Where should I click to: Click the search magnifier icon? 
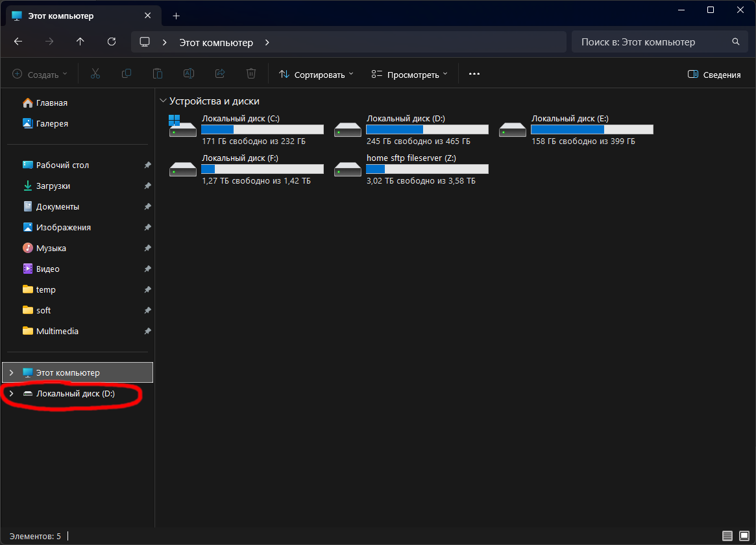pyautogui.click(x=736, y=42)
